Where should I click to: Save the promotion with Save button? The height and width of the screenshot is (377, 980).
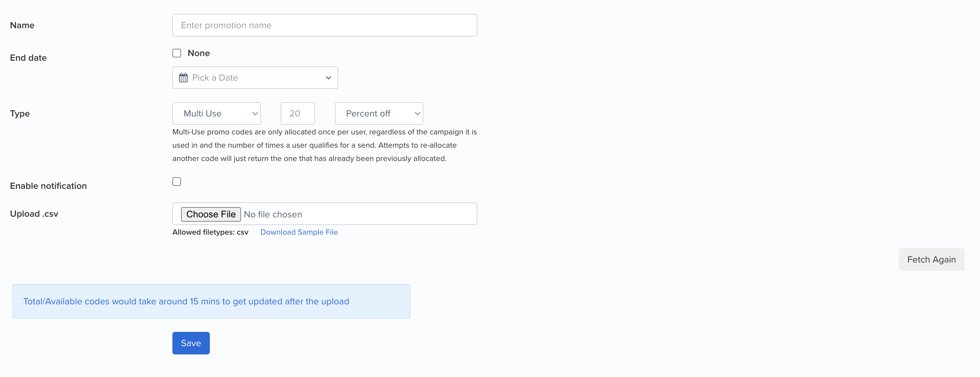point(191,343)
